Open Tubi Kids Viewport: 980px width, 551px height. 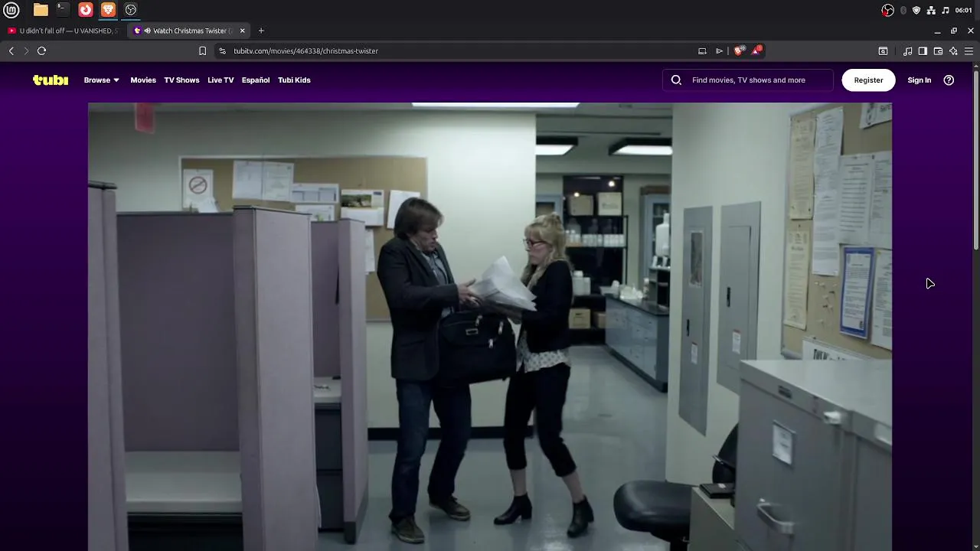click(294, 80)
